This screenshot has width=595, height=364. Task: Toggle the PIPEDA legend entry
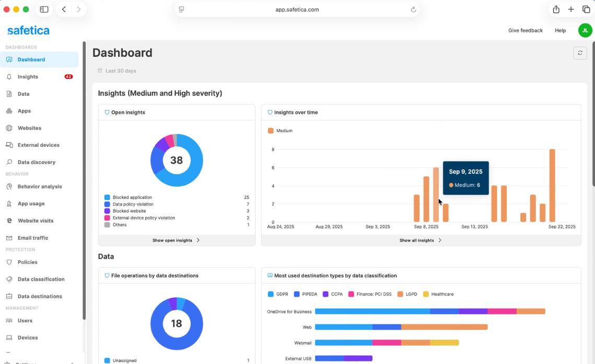tap(306, 294)
